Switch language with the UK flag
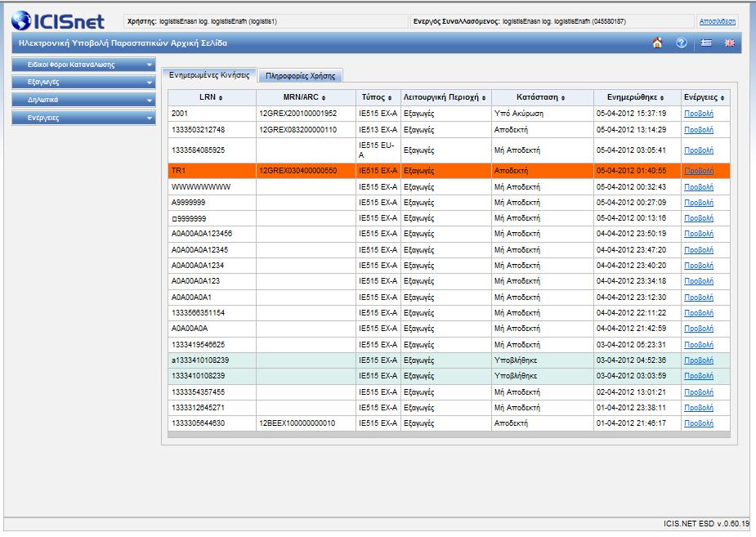The height and width of the screenshot is (537, 756). point(730,43)
